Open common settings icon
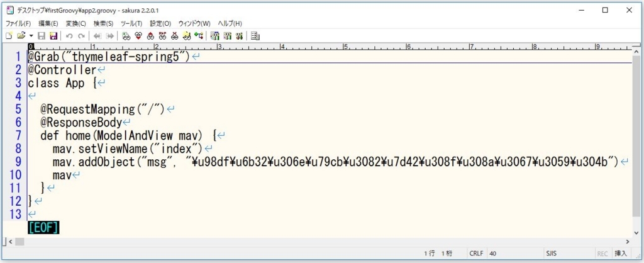The image size is (644, 263). click(227, 36)
